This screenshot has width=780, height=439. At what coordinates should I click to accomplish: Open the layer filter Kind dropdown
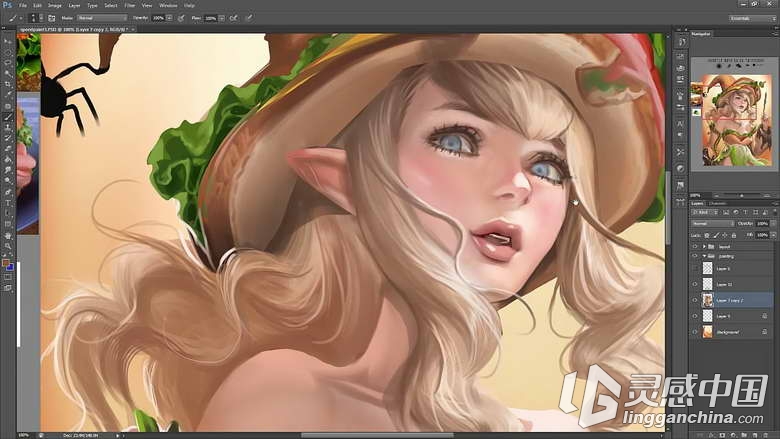point(704,212)
